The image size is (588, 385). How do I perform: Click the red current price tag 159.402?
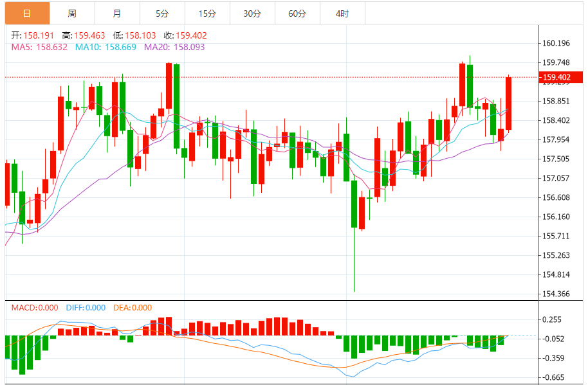[x=560, y=77]
